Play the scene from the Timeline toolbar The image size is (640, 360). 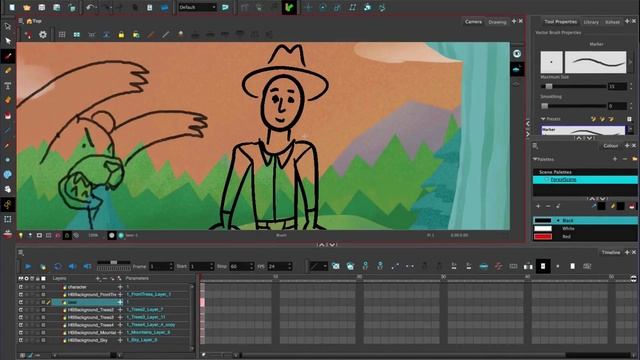28,266
